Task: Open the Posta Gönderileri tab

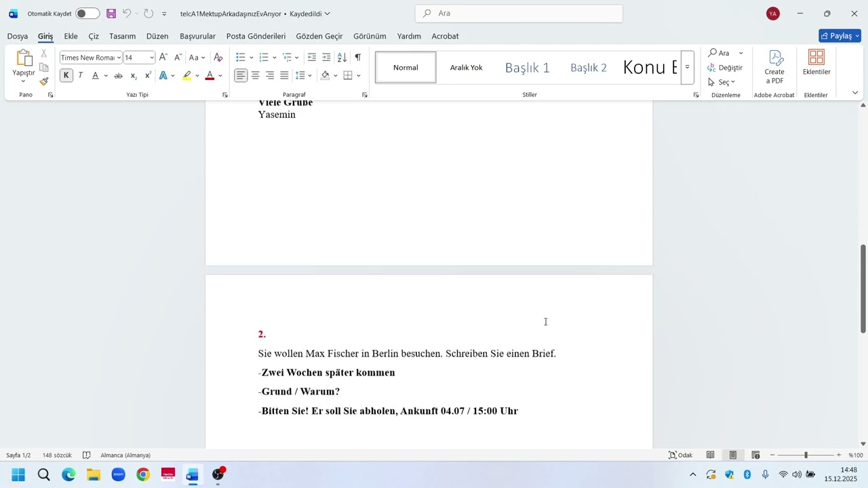Action: coord(256,36)
